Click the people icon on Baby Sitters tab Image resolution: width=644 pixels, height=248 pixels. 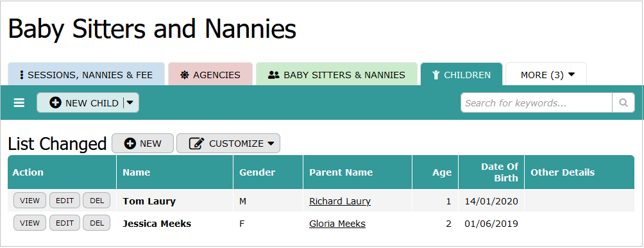point(273,75)
